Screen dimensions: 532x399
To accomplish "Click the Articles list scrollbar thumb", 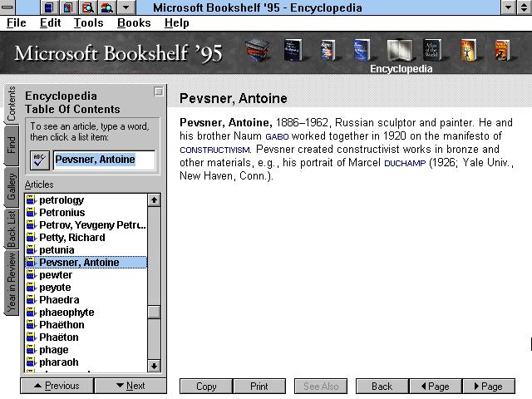I will (x=154, y=313).
